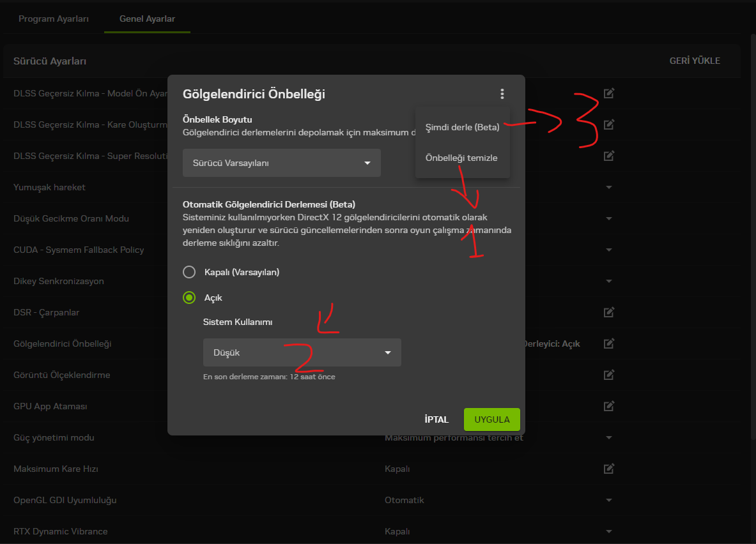Select the GPU App Ataması row label
The image size is (756, 544).
click(50, 406)
